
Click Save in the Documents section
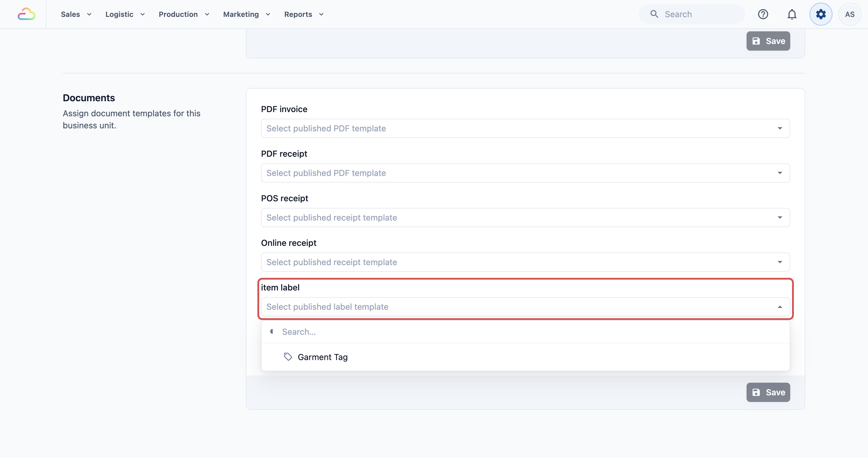[x=768, y=392]
